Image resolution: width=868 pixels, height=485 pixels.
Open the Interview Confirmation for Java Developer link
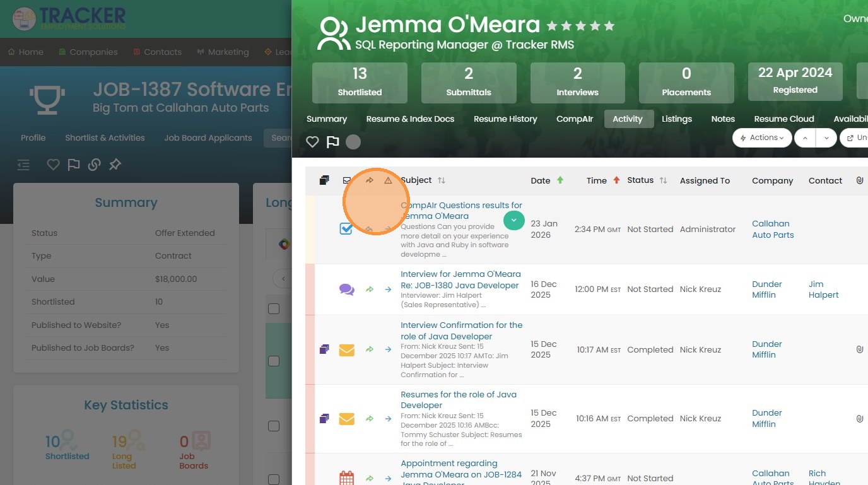(x=462, y=330)
